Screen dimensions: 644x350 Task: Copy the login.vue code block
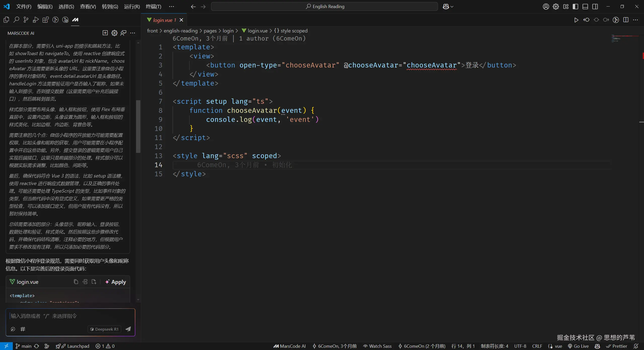click(76, 282)
